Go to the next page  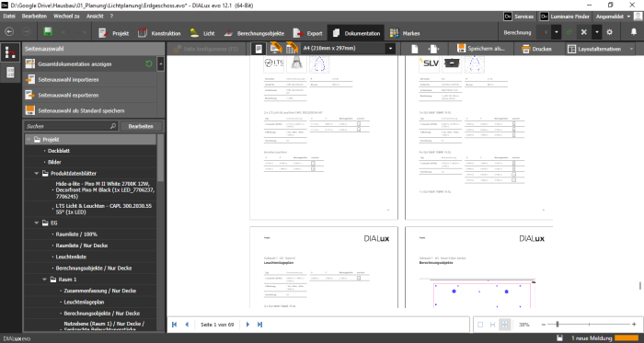click(247, 325)
